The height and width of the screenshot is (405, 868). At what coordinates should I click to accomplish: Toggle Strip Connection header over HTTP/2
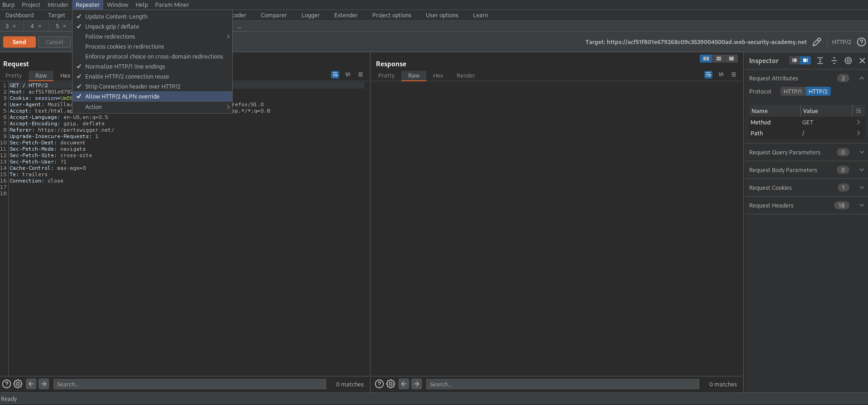click(x=152, y=86)
